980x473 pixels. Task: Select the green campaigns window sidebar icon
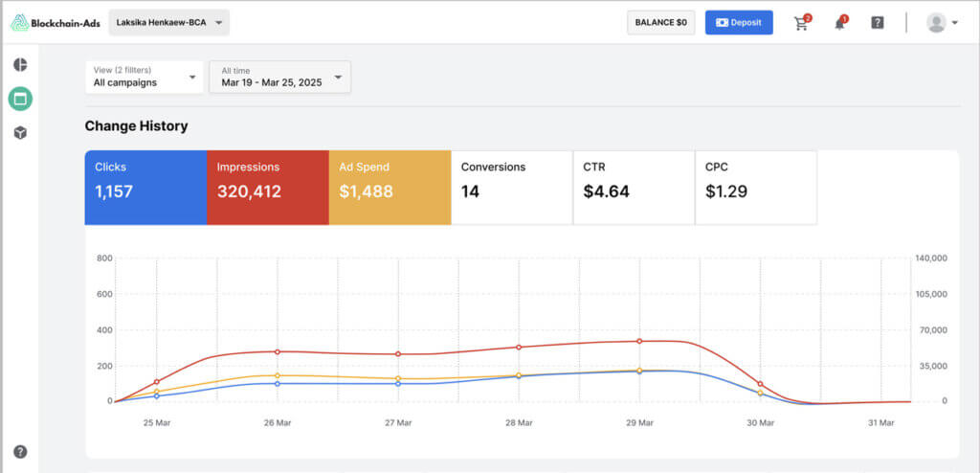(21, 99)
